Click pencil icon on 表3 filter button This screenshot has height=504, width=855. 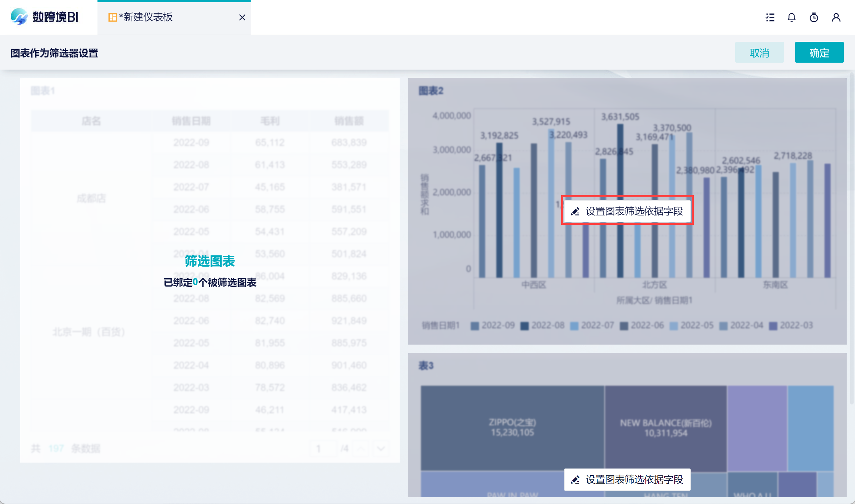click(x=575, y=480)
